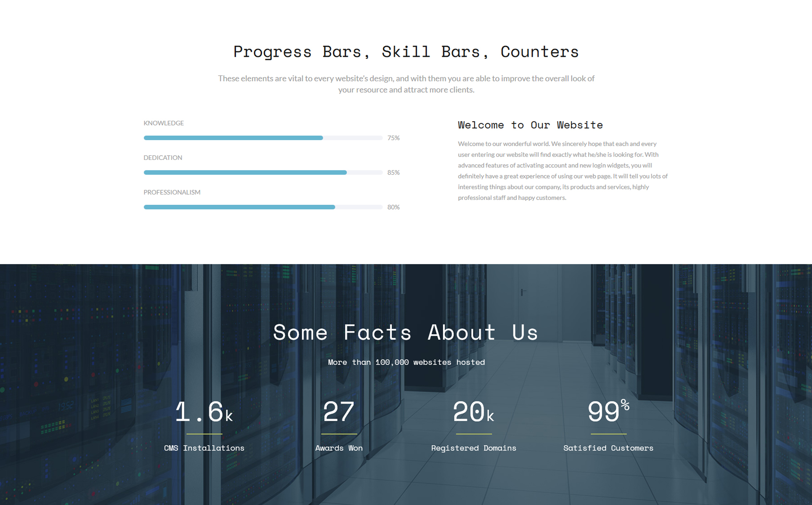The width and height of the screenshot is (812, 505).
Task: Click the 1.6k counter
Action: click(x=204, y=412)
